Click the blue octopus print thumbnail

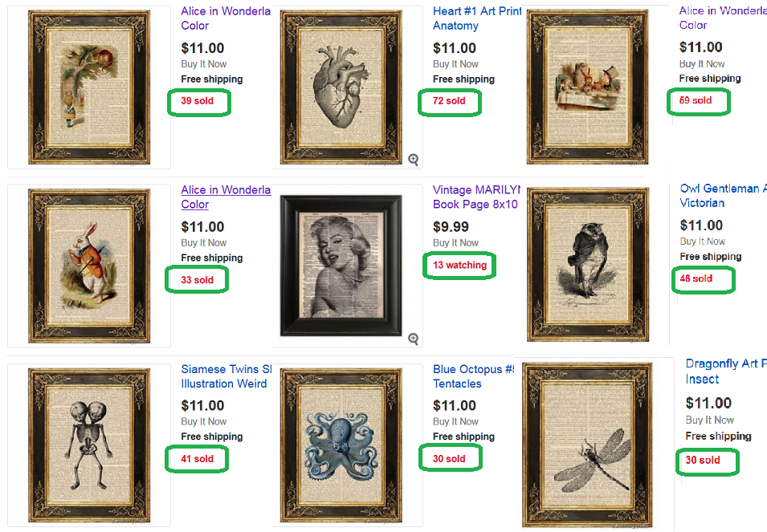click(341, 445)
